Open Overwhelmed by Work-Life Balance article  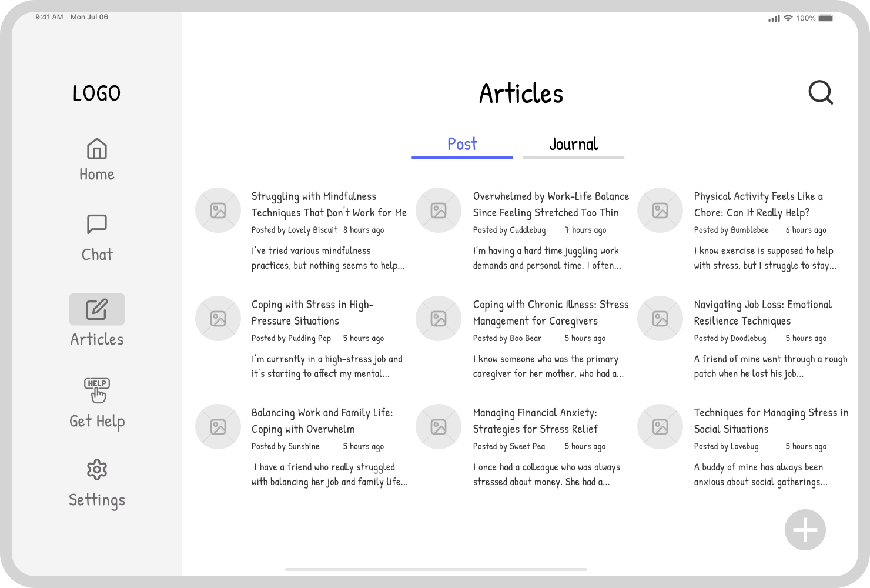point(551,204)
